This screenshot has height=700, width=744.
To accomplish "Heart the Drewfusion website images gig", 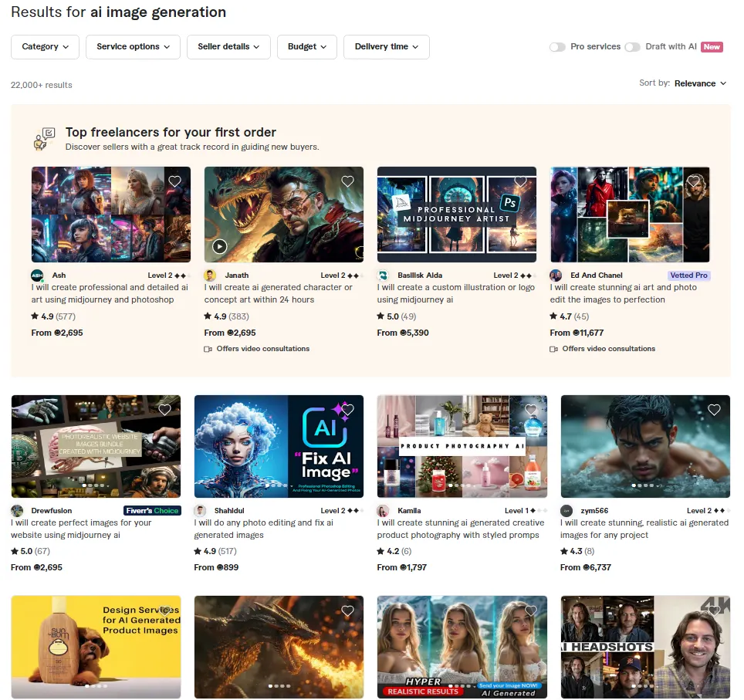I will (x=164, y=410).
